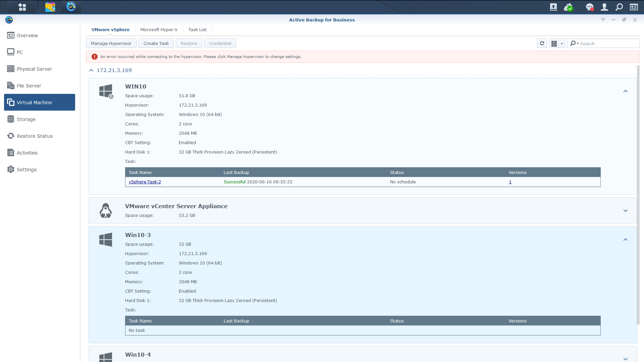The width and height of the screenshot is (644, 362).
Task: Collapse the WIN10 virtual machine details
Action: coord(625,91)
